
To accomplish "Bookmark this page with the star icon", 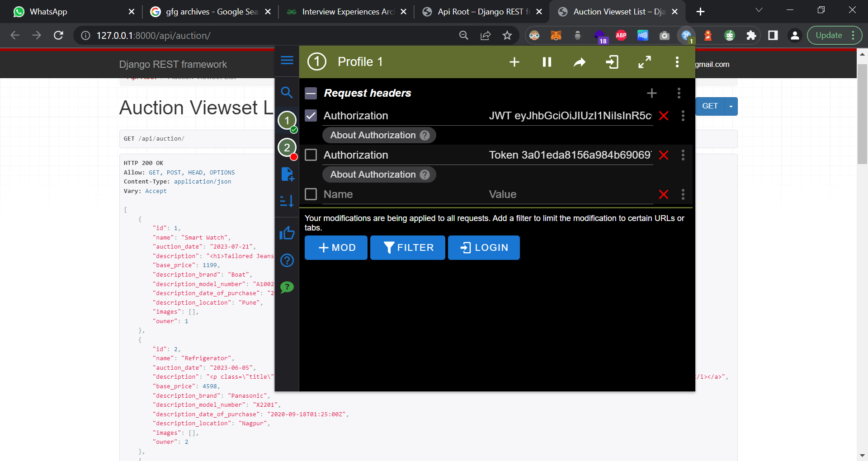I will point(507,35).
